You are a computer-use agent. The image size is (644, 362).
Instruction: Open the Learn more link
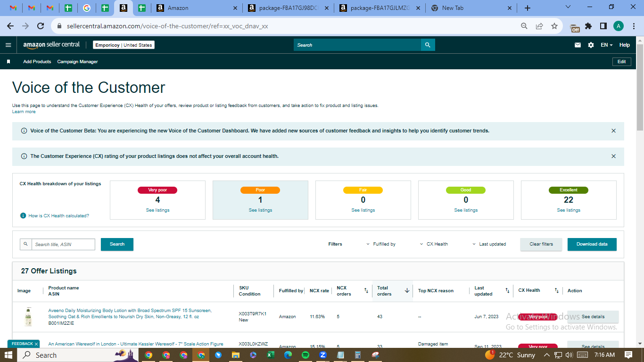pos(24,112)
